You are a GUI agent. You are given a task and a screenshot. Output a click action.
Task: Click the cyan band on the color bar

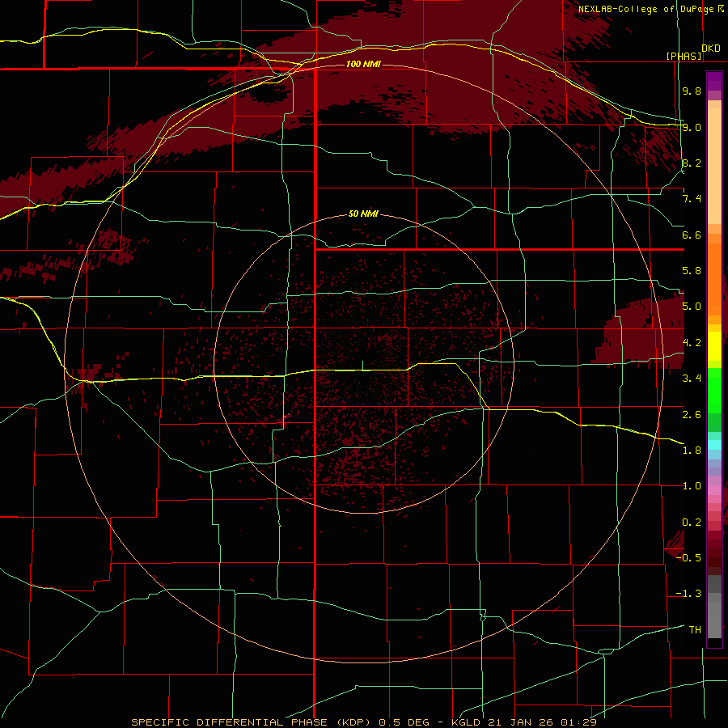coord(714,445)
